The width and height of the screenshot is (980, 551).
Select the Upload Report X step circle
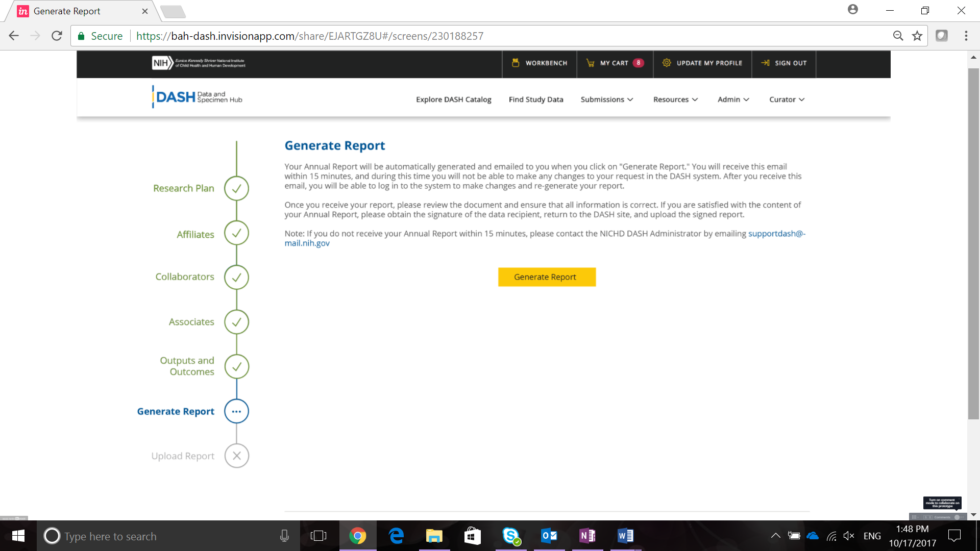(x=236, y=456)
